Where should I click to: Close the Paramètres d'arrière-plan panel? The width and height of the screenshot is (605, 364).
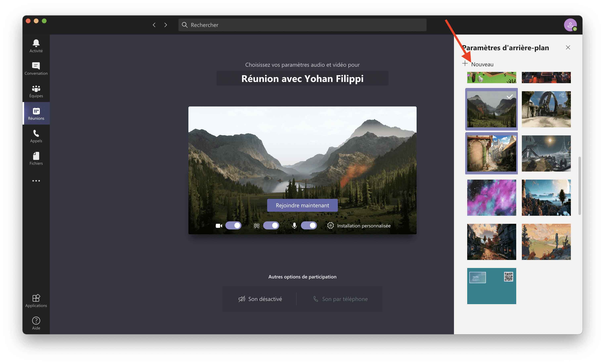[568, 47]
